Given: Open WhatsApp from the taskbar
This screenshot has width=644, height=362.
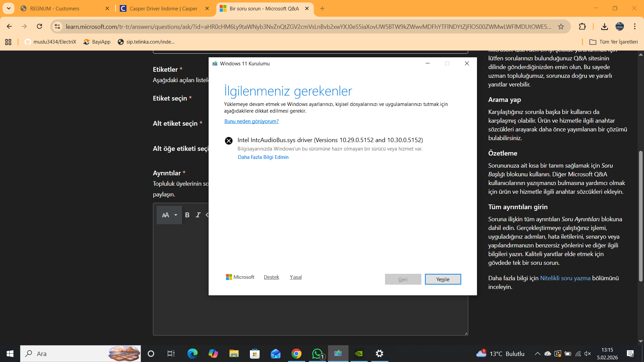Looking at the screenshot, I should click(x=317, y=354).
